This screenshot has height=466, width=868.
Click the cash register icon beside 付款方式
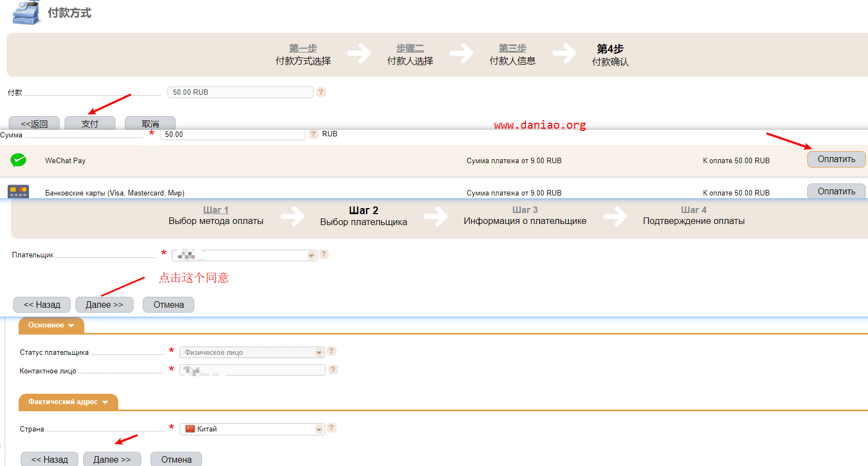[26, 13]
